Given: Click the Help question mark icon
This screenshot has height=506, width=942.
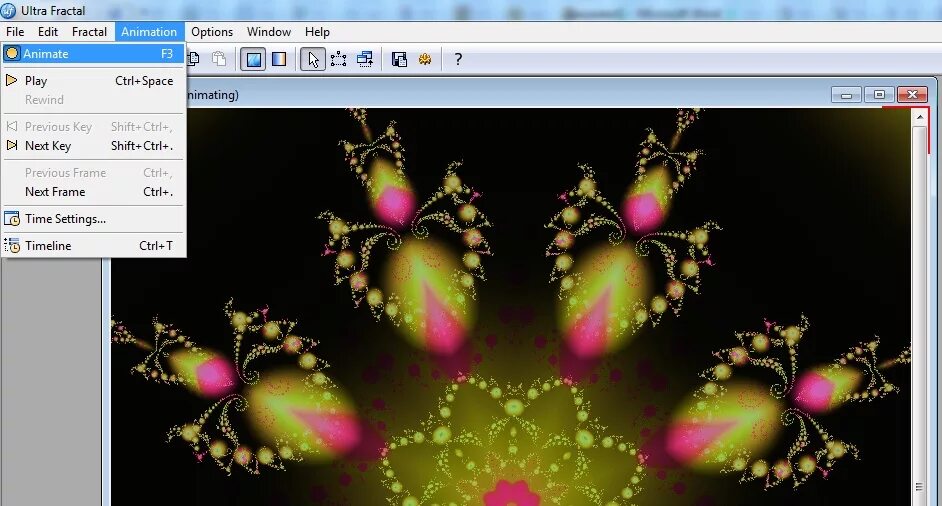Looking at the screenshot, I should tap(458, 59).
